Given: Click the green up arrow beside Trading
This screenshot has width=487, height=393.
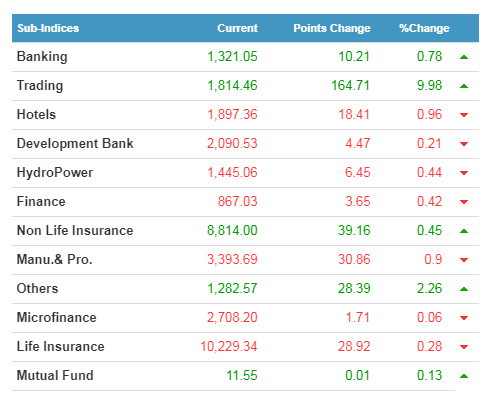Looking at the screenshot, I should [464, 86].
